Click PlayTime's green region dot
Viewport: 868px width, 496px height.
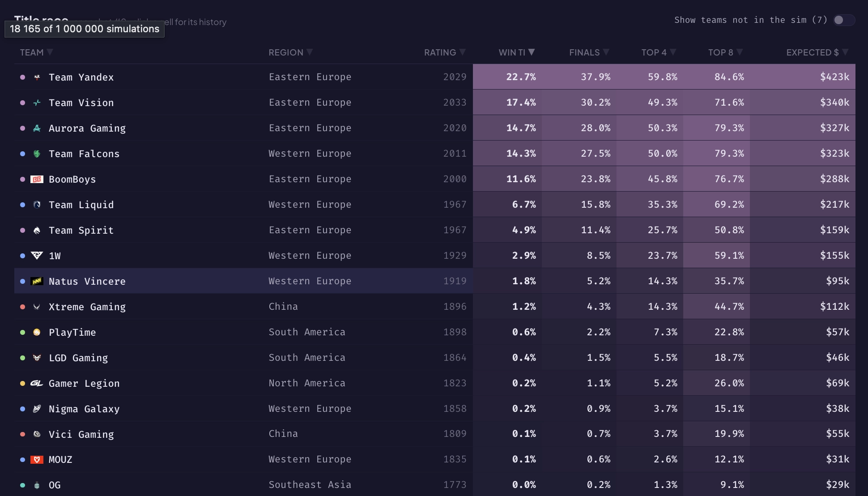(x=22, y=333)
